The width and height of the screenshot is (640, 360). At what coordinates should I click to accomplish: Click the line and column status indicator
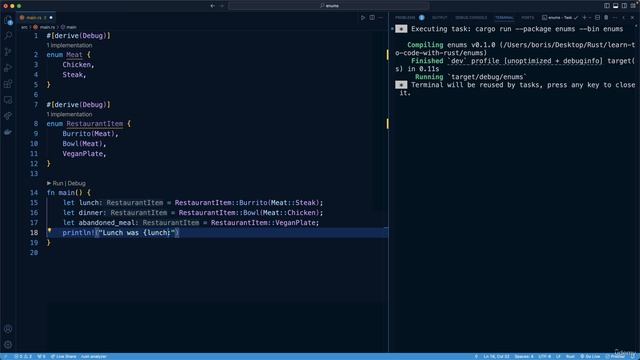pyautogui.click(x=496, y=356)
